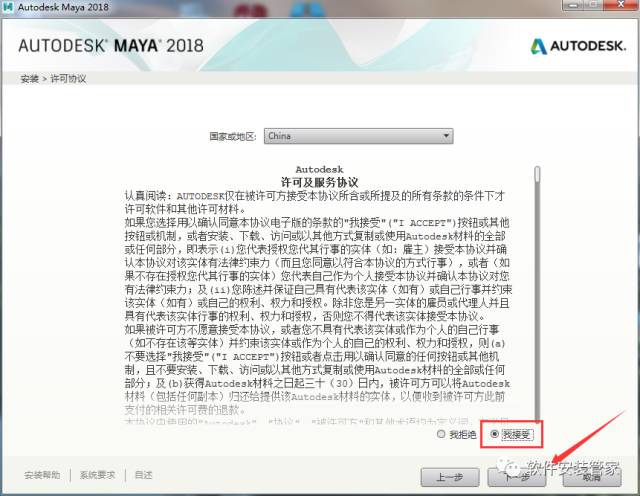The height and width of the screenshot is (496, 640).
Task: Click inside the 许可及服务协议 text area
Action: point(318,294)
